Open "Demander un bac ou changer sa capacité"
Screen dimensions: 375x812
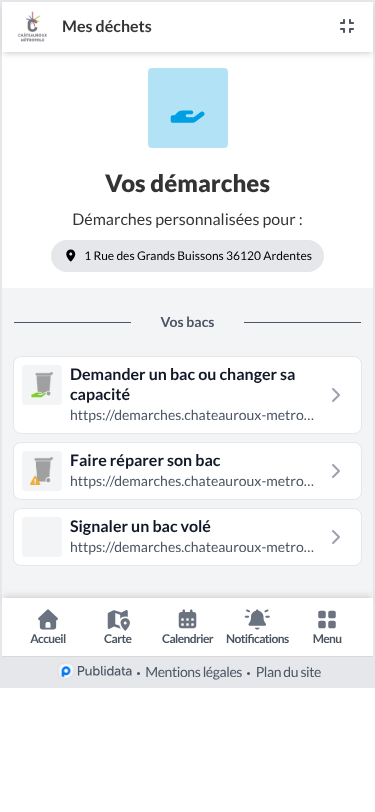tap(188, 395)
